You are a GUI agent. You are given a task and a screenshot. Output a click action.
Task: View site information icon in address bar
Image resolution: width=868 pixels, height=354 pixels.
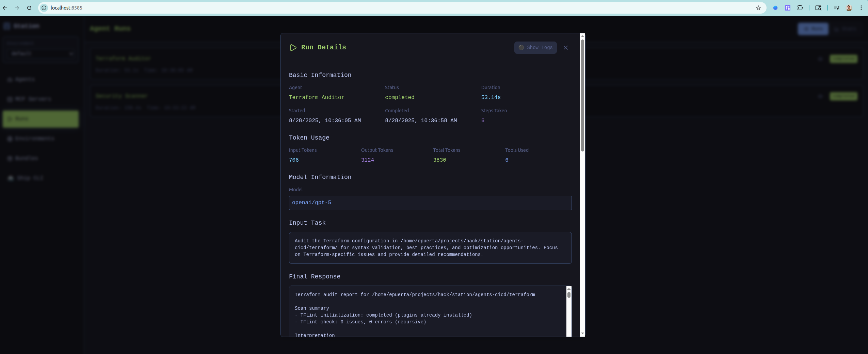[x=44, y=8]
